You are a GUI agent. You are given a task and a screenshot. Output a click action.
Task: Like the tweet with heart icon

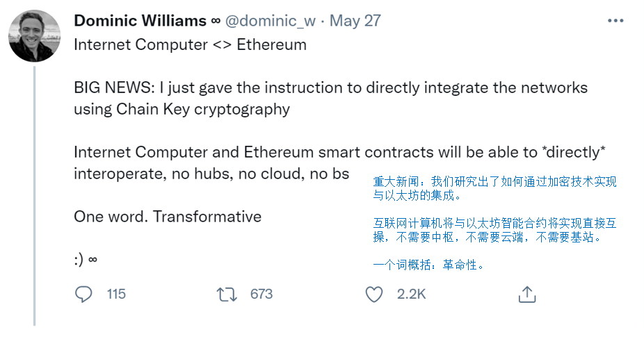[x=373, y=295]
